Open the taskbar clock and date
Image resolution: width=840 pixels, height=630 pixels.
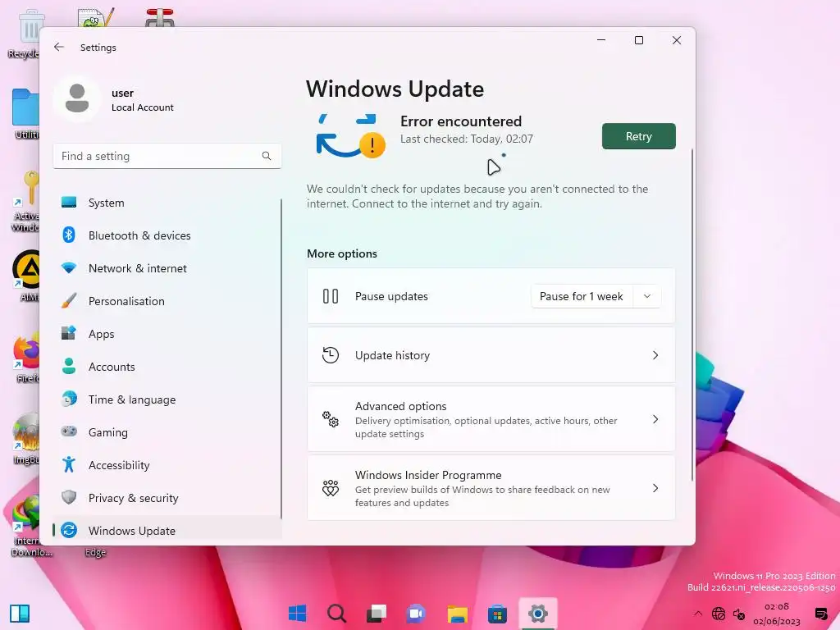coord(777,614)
